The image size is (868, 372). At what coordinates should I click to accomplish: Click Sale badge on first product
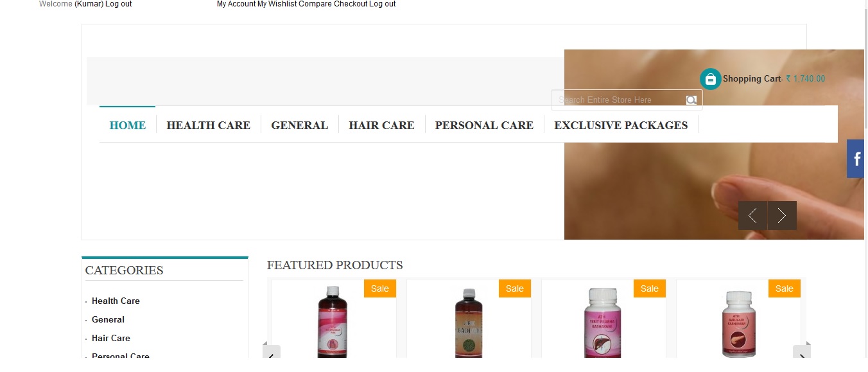(380, 288)
